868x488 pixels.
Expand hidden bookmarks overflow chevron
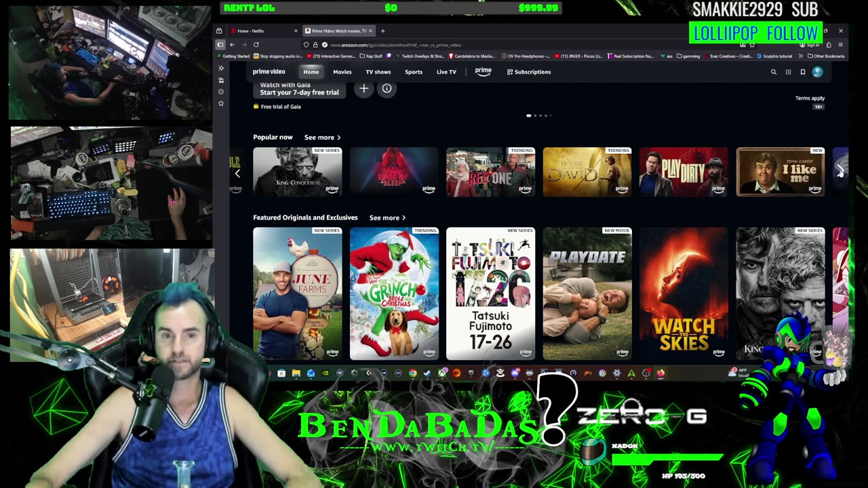click(800, 56)
